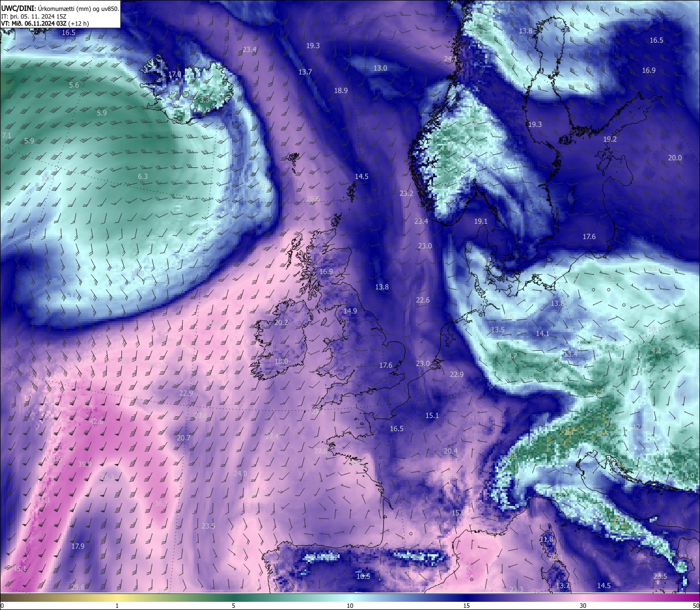The image size is (700, 610).
Task: Click the 13.5 value label
Action: tap(498, 329)
